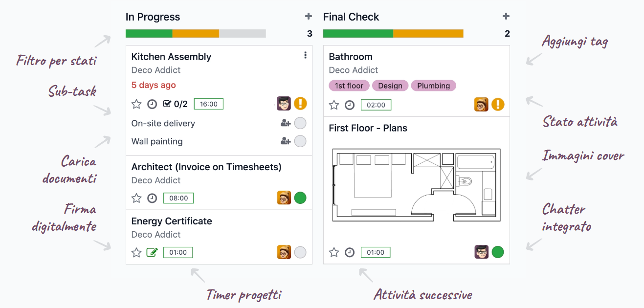Add a task in Final Check column
644x308 pixels.
506,17
